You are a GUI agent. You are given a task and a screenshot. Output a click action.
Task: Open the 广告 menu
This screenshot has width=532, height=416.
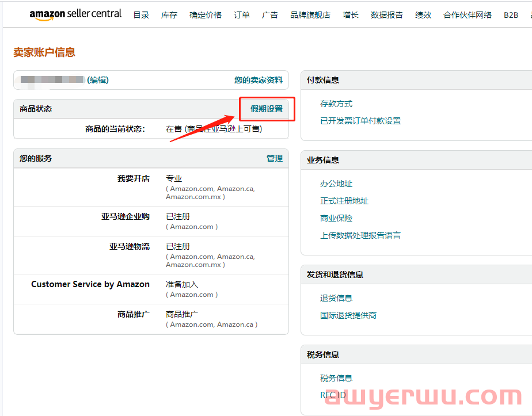click(x=270, y=15)
